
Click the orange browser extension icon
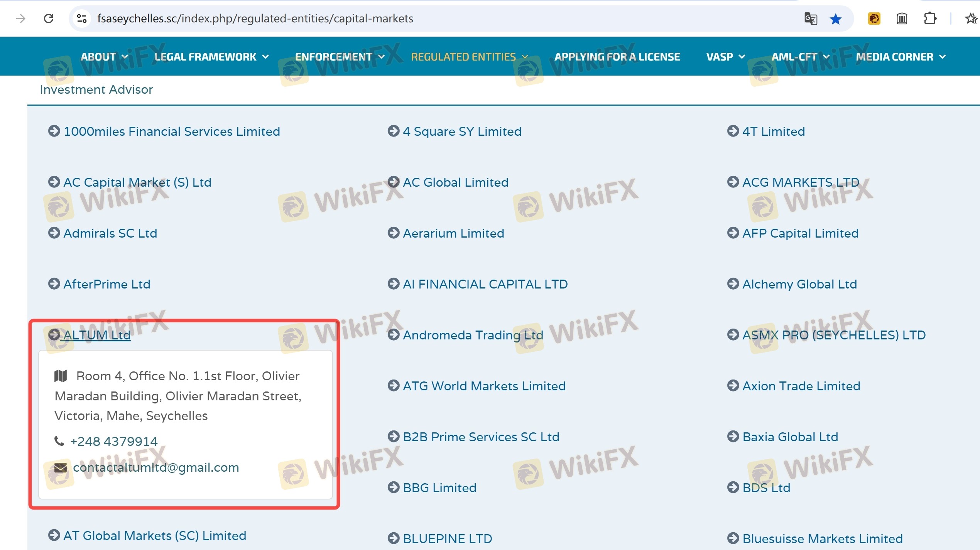(x=874, y=19)
